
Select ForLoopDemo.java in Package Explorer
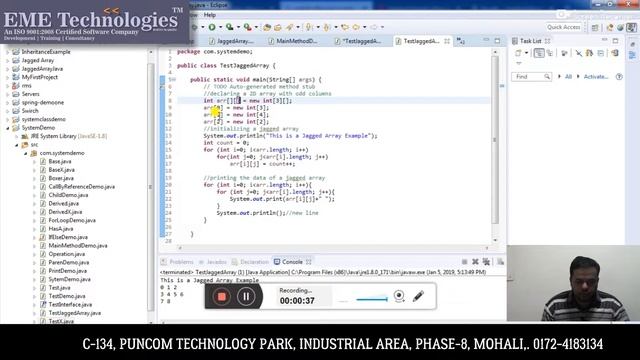coord(72,220)
